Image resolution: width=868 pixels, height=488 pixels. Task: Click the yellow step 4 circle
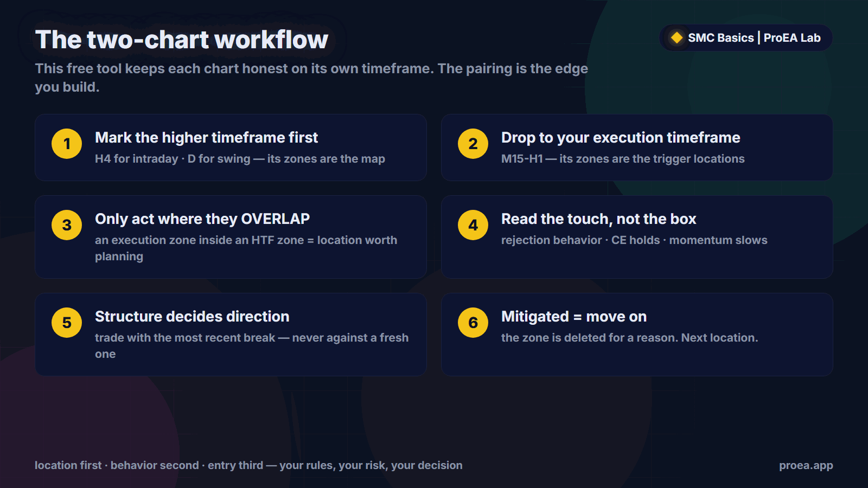pos(473,225)
